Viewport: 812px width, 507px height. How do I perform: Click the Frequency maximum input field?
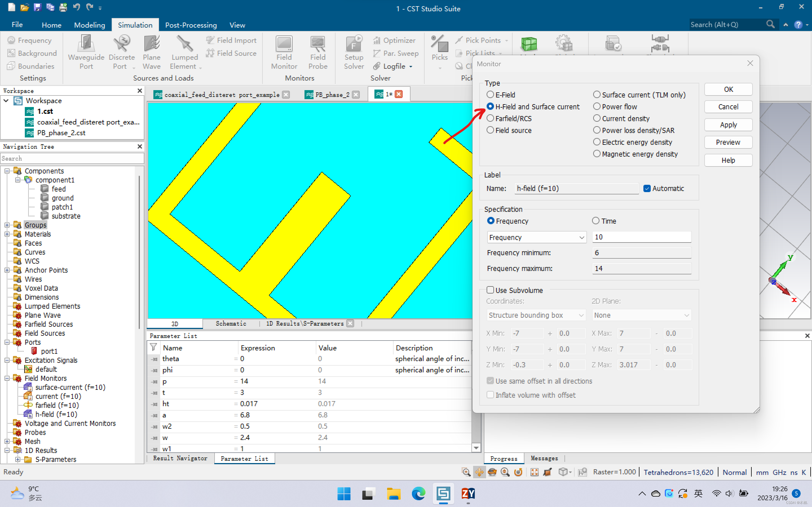641,269
